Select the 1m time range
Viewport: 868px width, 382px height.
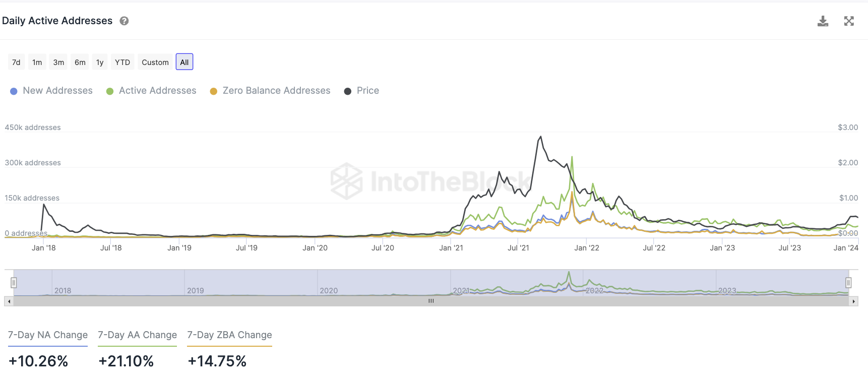click(37, 62)
